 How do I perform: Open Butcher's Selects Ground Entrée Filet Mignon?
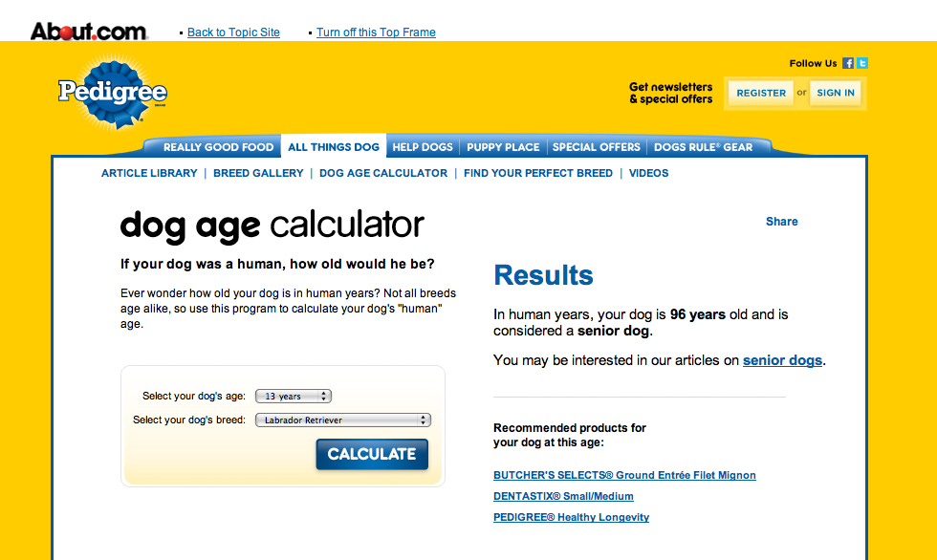click(x=624, y=475)
